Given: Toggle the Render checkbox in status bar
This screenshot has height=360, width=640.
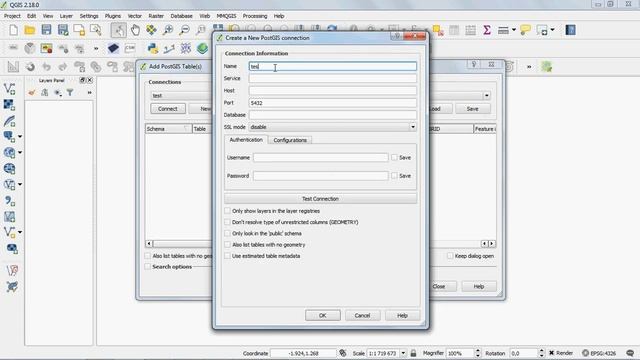Looking at the screenshot, I should point(551,353).
